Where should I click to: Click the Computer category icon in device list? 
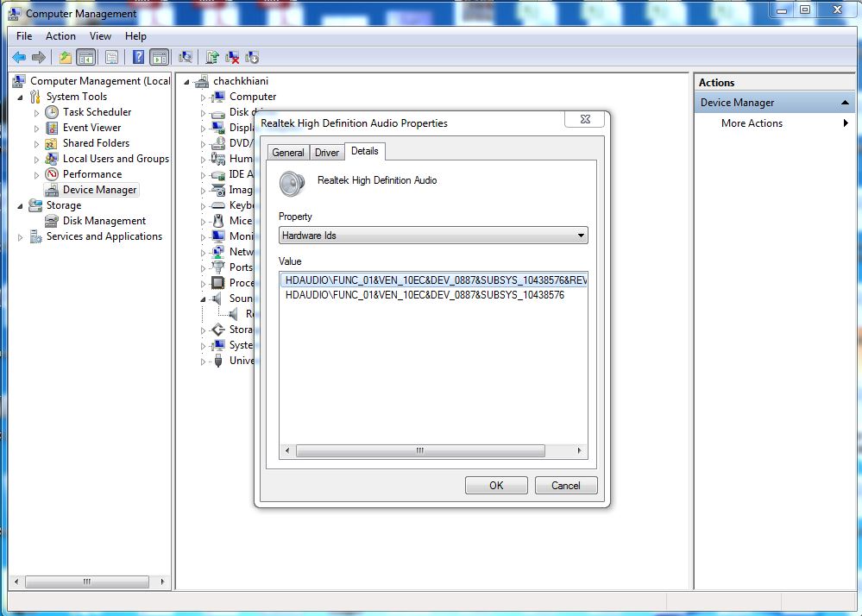click(x=218, y=97)
